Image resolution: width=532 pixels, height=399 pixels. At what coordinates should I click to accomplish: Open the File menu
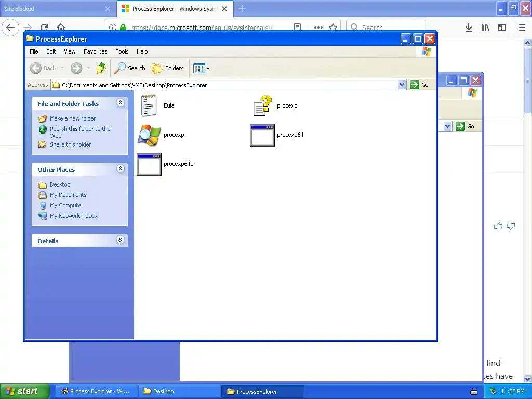pyautogui.click(x=34, y=51)
